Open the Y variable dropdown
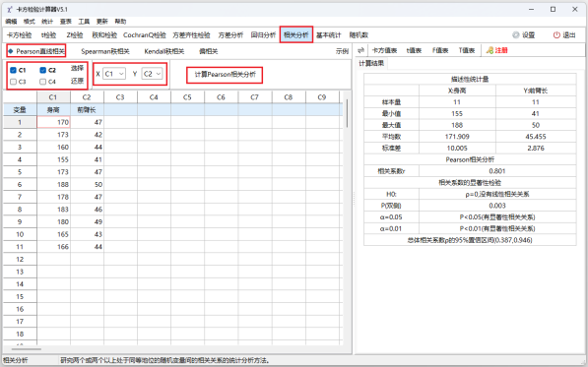Screen dimensions: 588x367 [x=152, y=74]
